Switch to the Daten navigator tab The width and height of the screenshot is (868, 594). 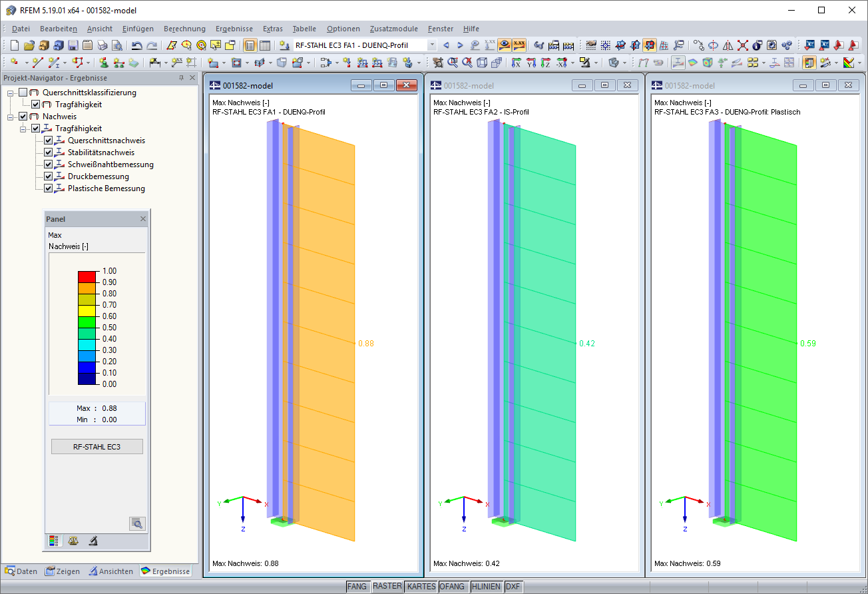[x=21, y=571]
